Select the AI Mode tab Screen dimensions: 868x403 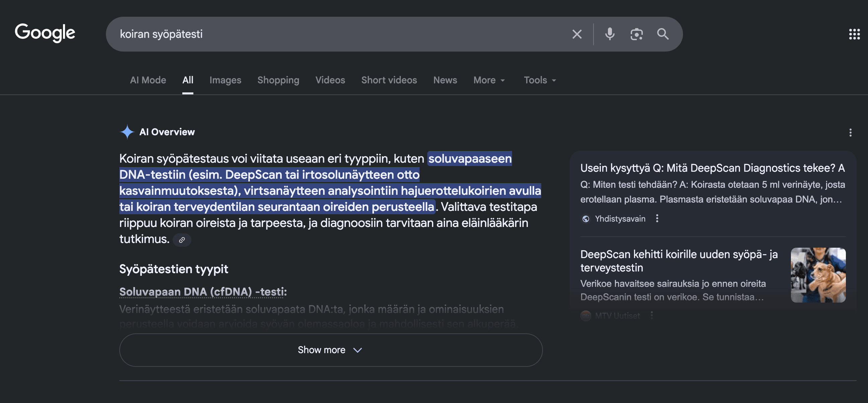(x=147, y=80)
